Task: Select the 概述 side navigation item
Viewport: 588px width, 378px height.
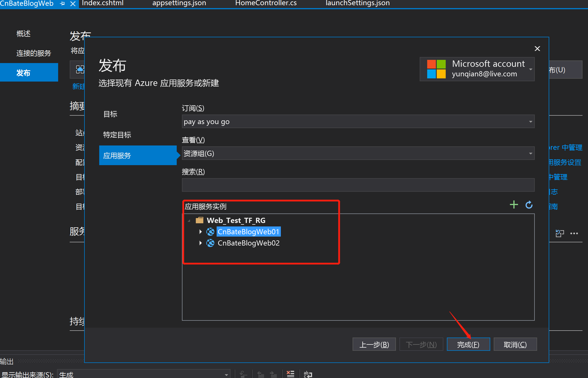Action: point(23,34)
